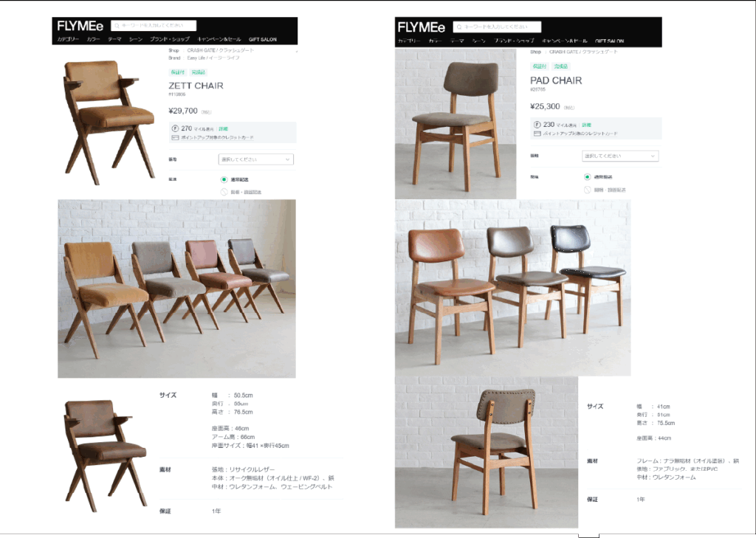Open the option dropdown on ZETT CHAIR page

(x=256, y=159)
